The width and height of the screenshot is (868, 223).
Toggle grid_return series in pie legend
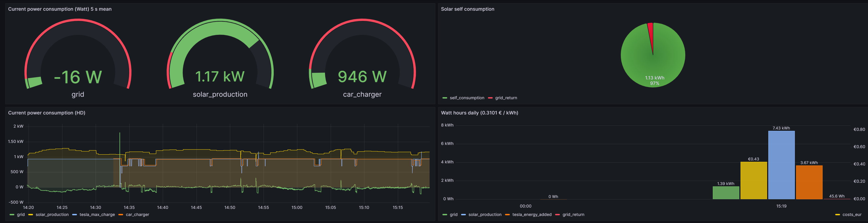pyautogui.click(x=506, y=98)
